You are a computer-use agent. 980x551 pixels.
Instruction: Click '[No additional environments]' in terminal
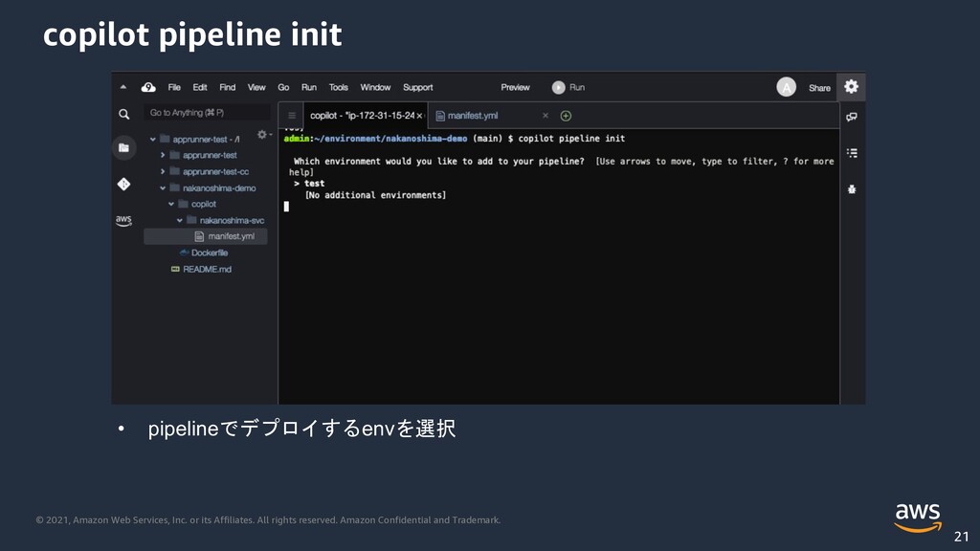point(375,195)
